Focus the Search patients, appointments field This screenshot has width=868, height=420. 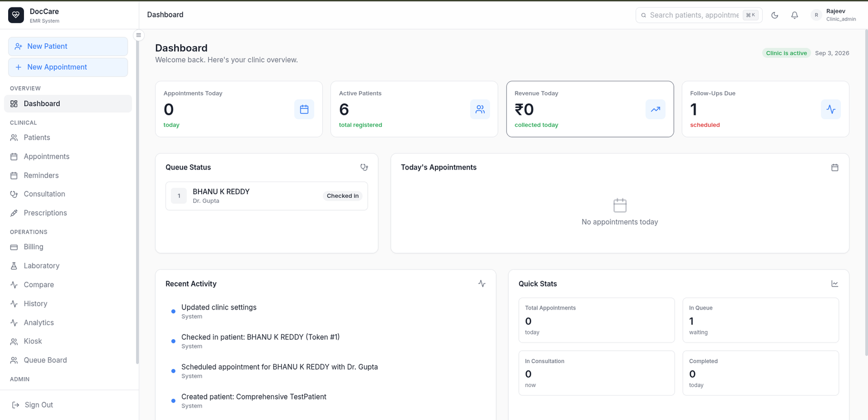point(699,15)
